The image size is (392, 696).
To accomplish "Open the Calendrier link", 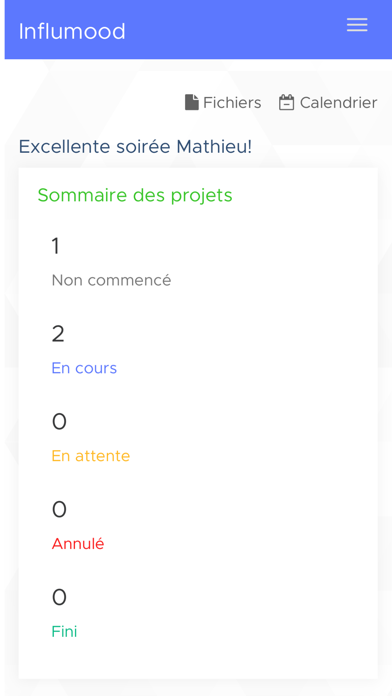I will pos(328,103).
